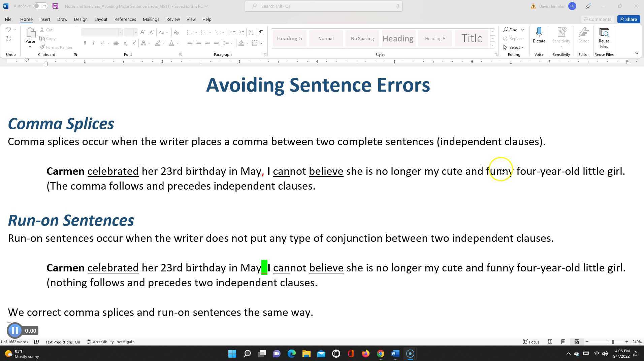Toggle show paragraph marks
Screen dimensions: 644x361
pyautogui.click(x=261, y=32)
